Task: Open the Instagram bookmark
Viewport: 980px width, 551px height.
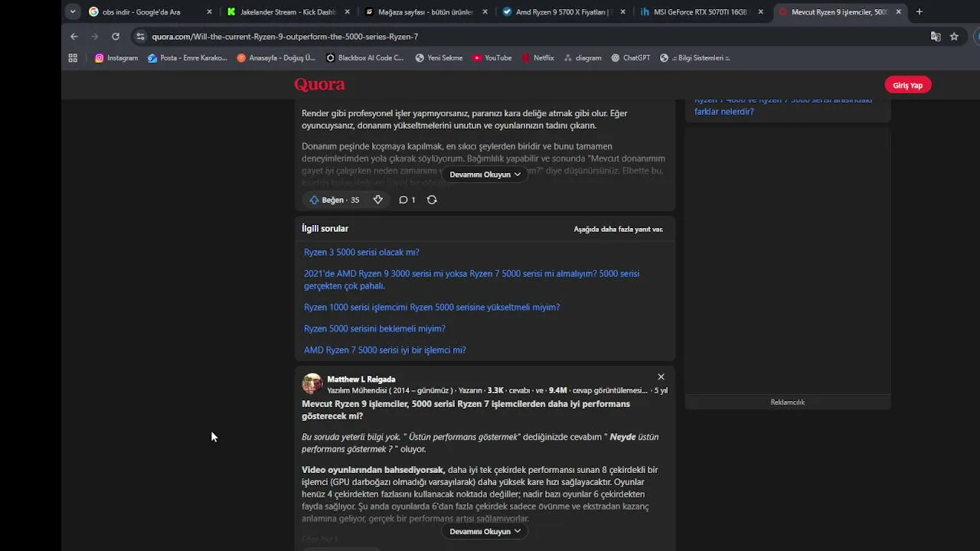Action: coord(116,57)
